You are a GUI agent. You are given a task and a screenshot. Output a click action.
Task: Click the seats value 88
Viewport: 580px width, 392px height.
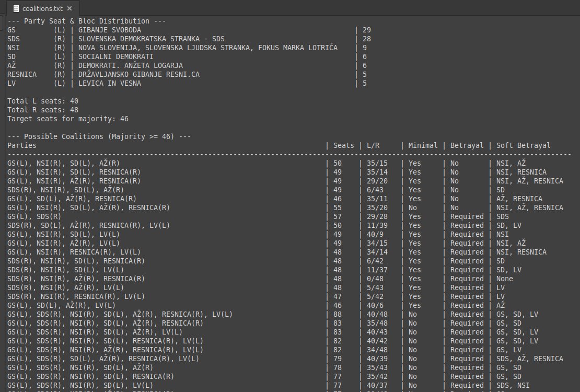(x=338, y=314)
